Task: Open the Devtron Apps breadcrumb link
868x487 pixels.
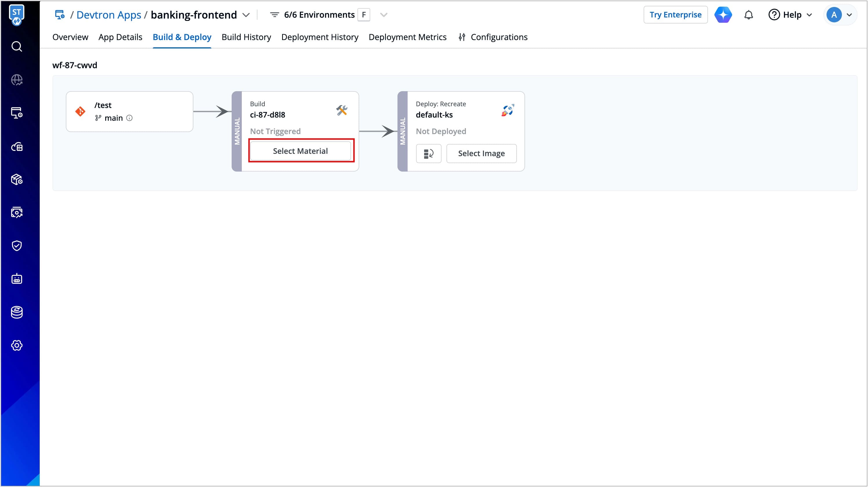Action: tap(108, 15)
